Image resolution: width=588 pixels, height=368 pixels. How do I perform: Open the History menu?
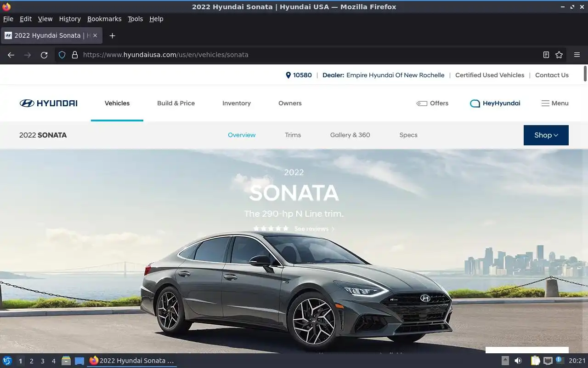pyautogui.click(x=70, y=19)
